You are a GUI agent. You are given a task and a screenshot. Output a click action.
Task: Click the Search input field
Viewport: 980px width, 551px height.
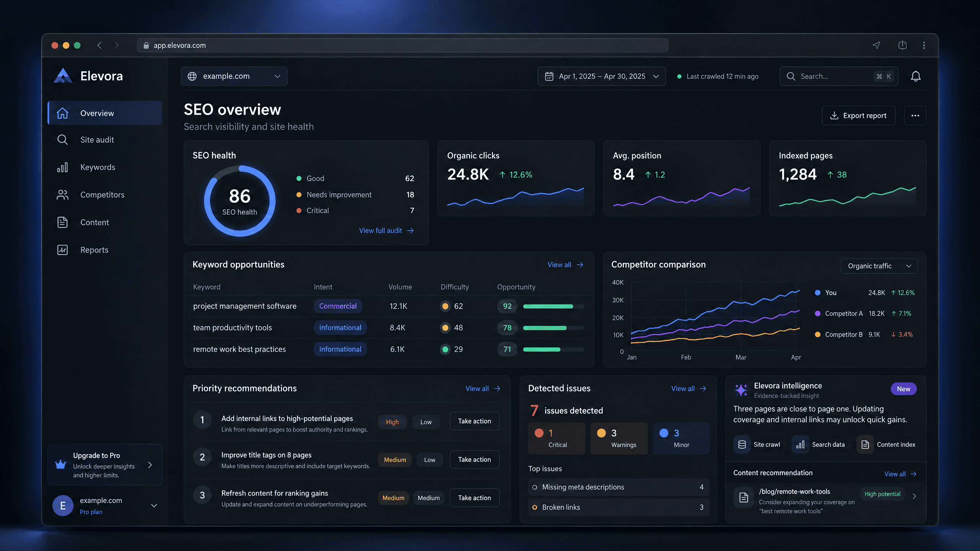coord(839,76)
